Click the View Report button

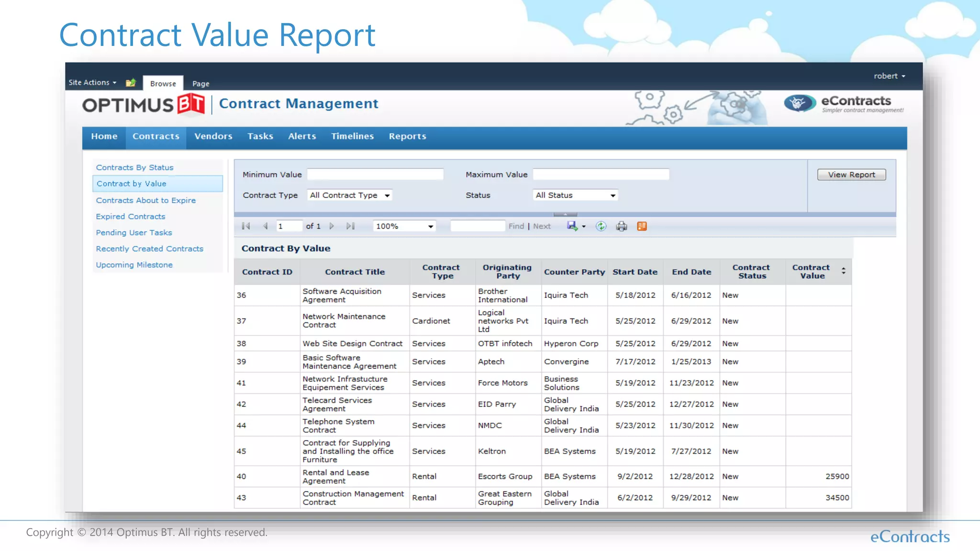click(851, 175)
